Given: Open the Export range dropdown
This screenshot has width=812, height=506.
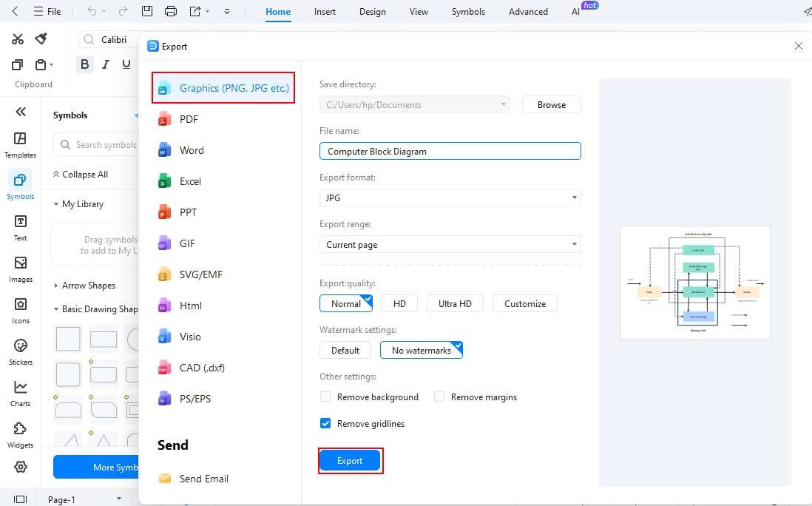Looking at the screenshot, I should point(450,244).
